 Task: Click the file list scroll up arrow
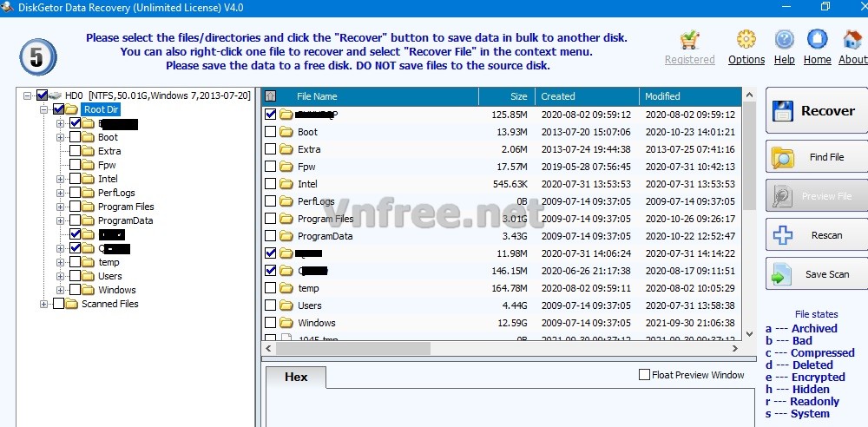[749, 95]
